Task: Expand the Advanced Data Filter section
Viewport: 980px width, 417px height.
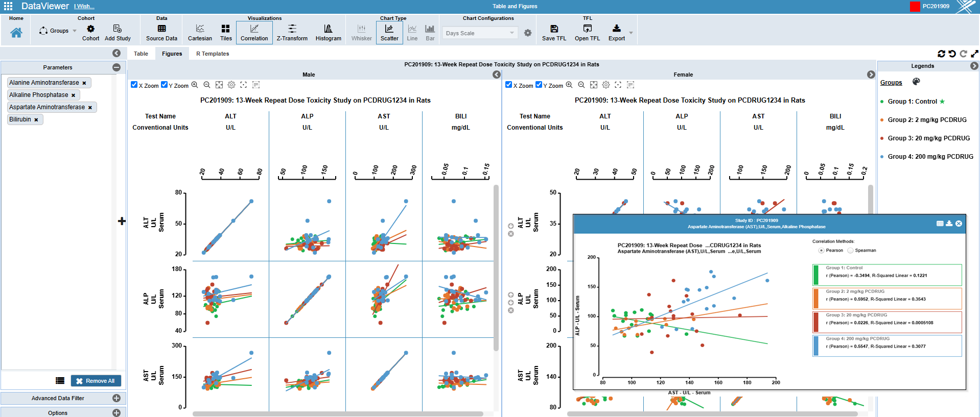Action: point(116,398)
